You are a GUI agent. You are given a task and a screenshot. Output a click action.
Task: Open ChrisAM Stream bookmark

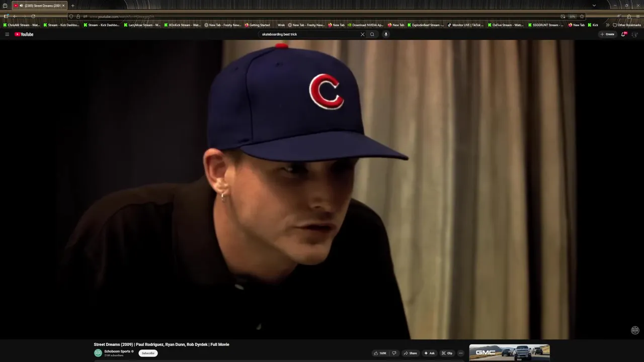pos(21,25)
